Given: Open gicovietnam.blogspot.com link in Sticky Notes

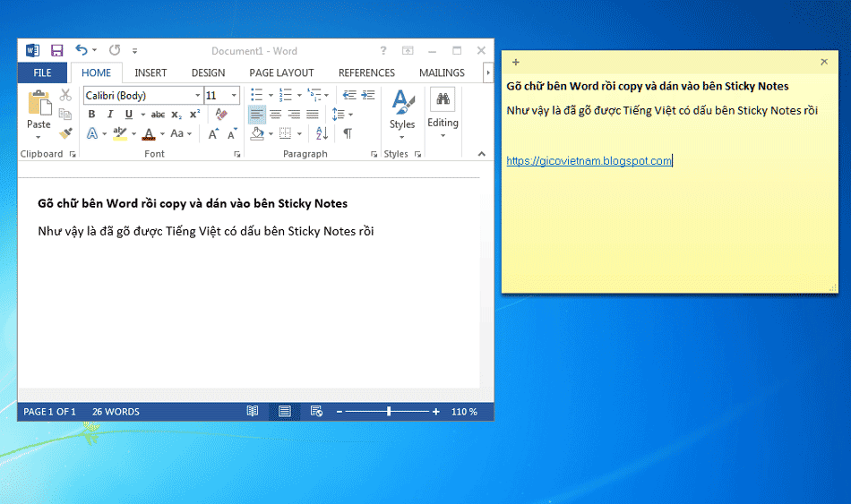Looking at the screenshot, I should click(x=589, y=160).
